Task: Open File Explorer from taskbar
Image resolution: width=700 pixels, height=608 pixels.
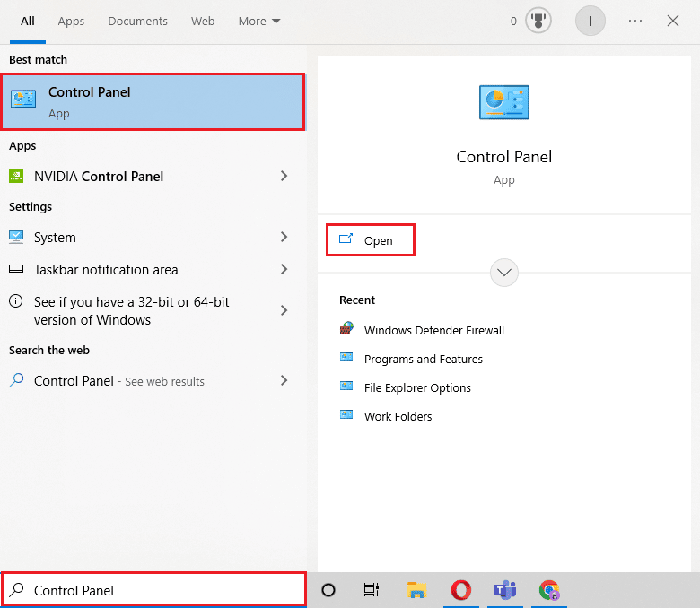Action: (416, 590)
